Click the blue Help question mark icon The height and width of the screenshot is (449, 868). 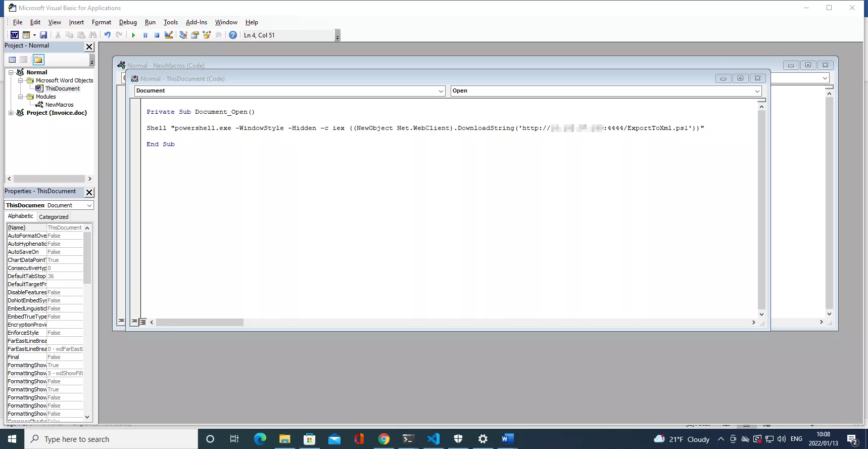click(x=232, y=35)
